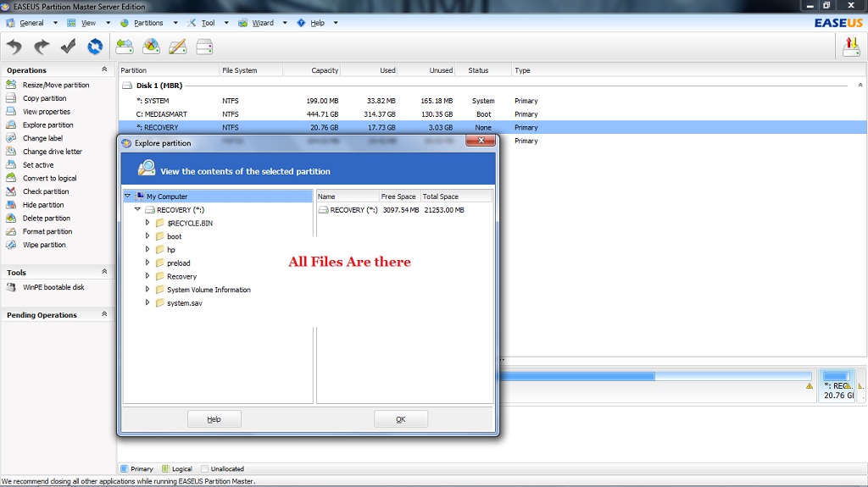Click Format partition operation
This screenshot has height=487, width=868.
point(47,231)
